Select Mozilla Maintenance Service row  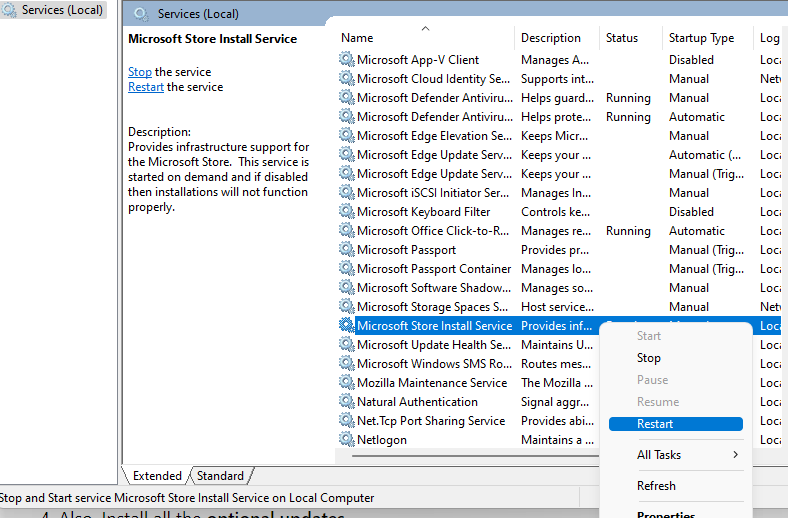tap(467, 382)
